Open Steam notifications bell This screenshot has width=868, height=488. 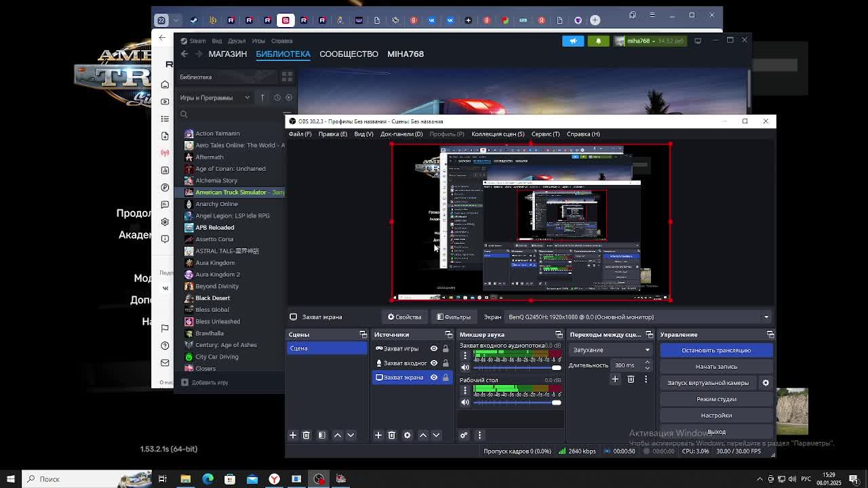(x=598, y=41)
